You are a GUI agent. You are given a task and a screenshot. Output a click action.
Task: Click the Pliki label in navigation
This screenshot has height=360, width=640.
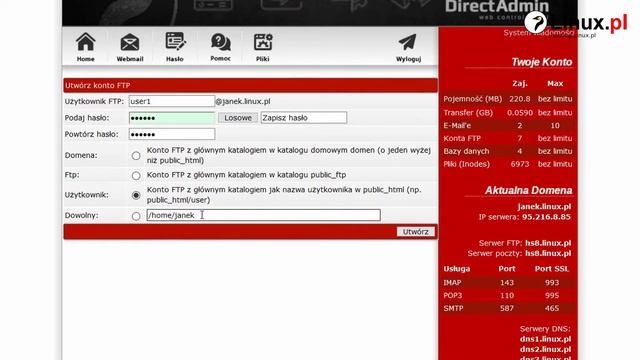tap(262, 59)
